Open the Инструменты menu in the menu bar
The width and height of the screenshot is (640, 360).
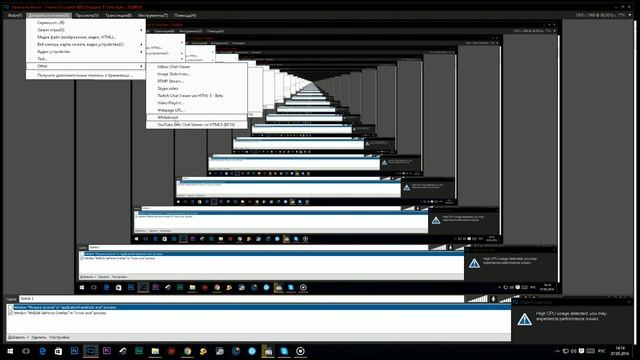153,15
